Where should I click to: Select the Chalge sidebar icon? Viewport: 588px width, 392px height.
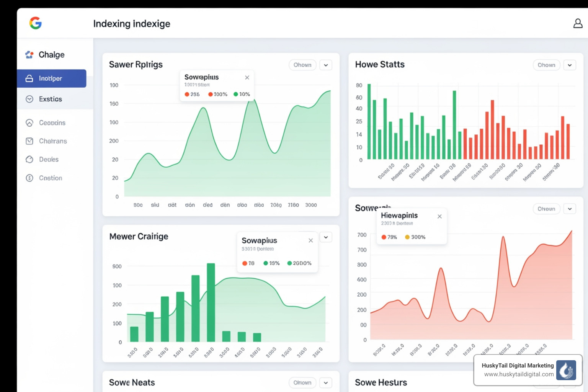[29, 55]
